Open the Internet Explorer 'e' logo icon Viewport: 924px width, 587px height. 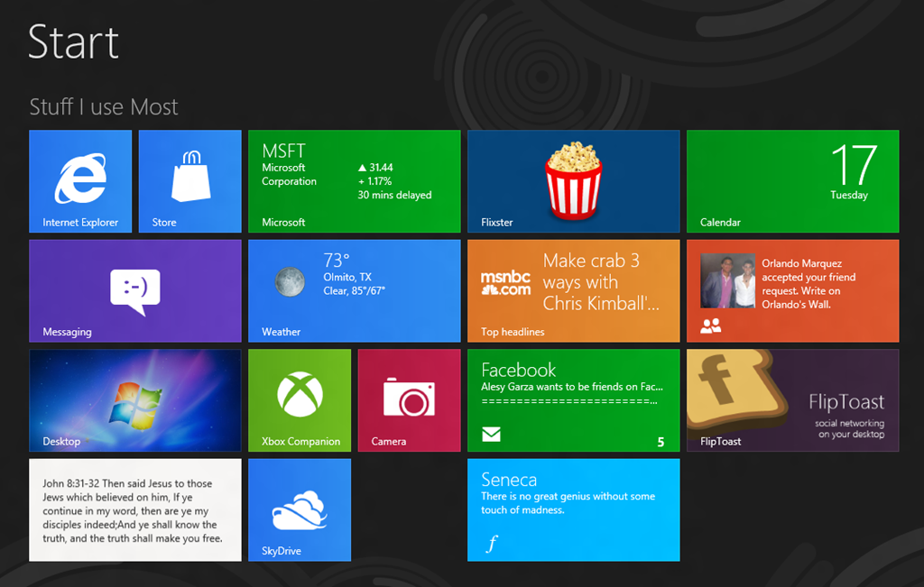pyautogui.click(x=80, y=178)
